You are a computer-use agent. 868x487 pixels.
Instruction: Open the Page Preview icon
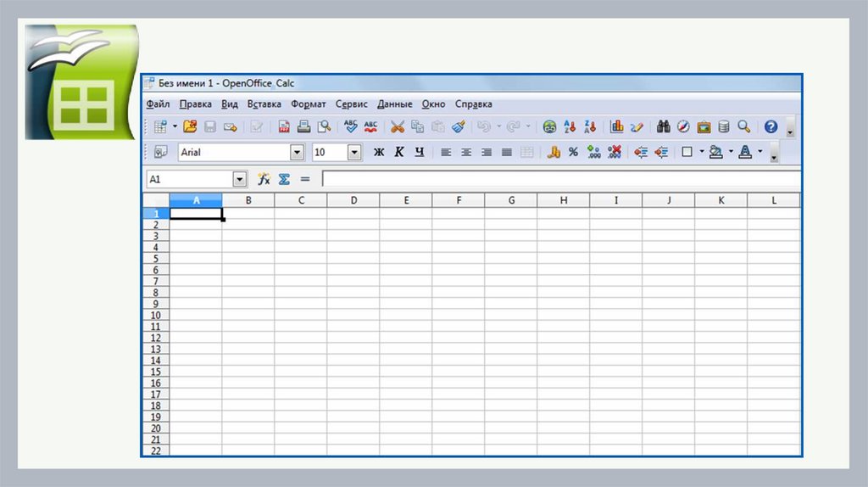(324, 127)
